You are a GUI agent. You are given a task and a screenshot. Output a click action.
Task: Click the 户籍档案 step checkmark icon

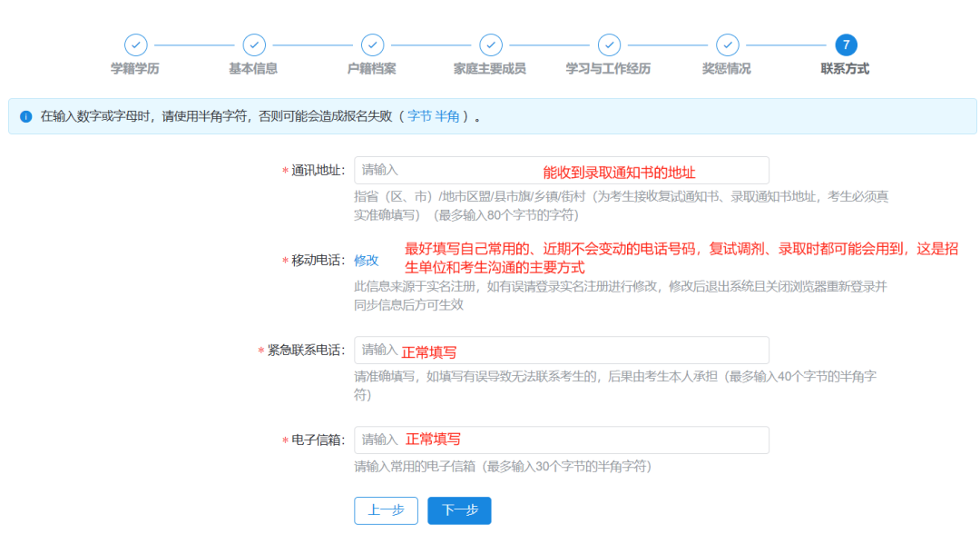[373, 45]
